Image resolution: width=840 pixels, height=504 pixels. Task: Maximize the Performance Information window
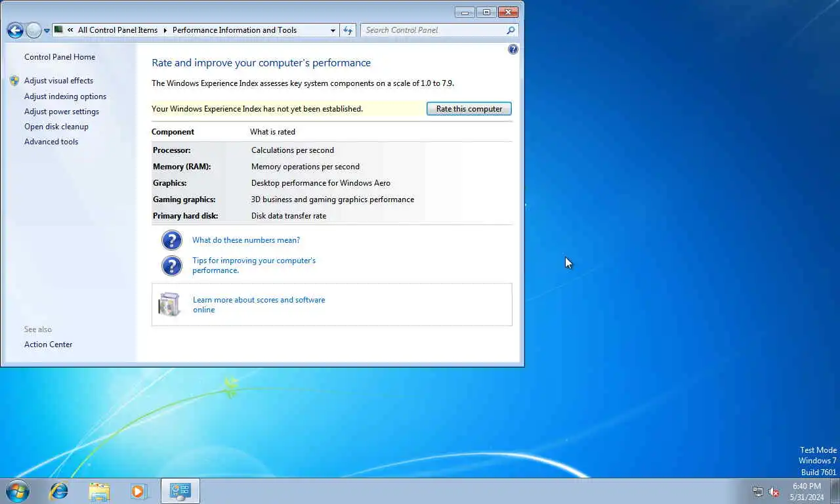click(486, 12)
